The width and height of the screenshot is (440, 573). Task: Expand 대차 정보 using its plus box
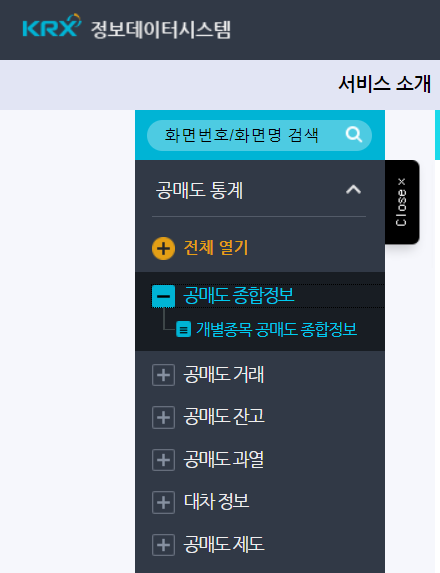click(163, 502)
